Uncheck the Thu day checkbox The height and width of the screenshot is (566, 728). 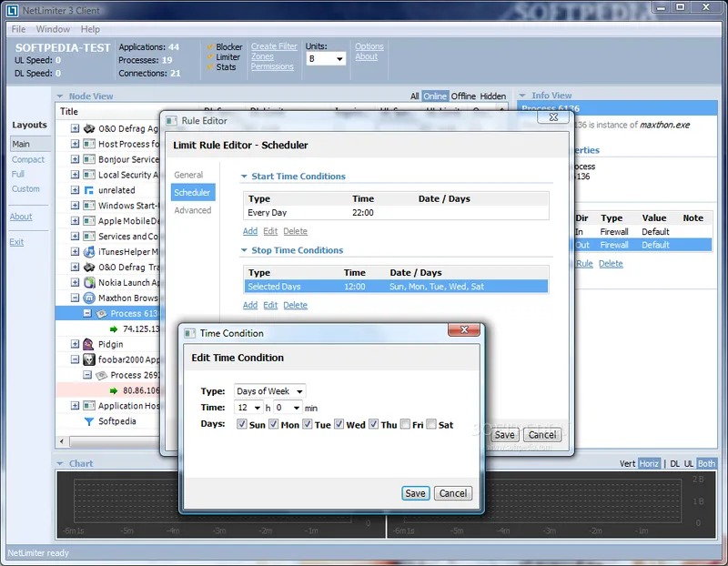point(373,424)
